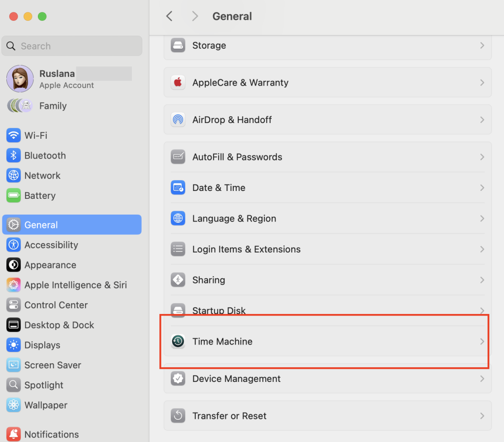Click the Sharing icon
The height and width of the screenshot is (442, 504).
click(178, 280)
